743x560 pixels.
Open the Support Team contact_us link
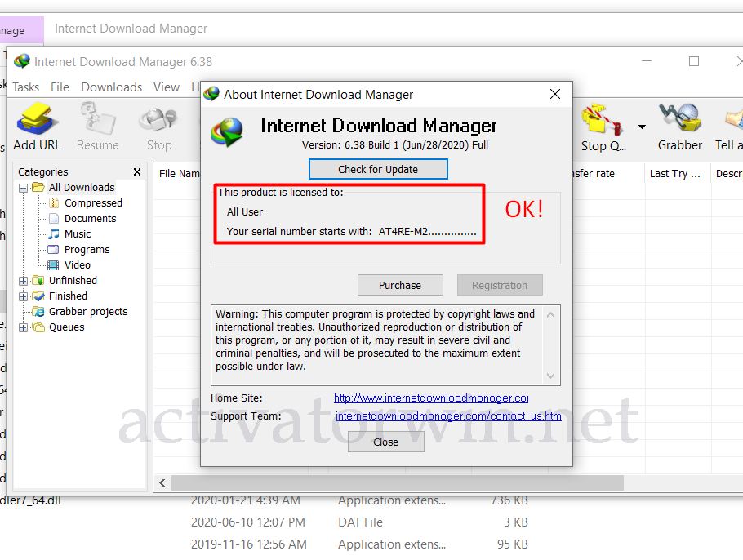pyautogui.click(x=448, y=416)
